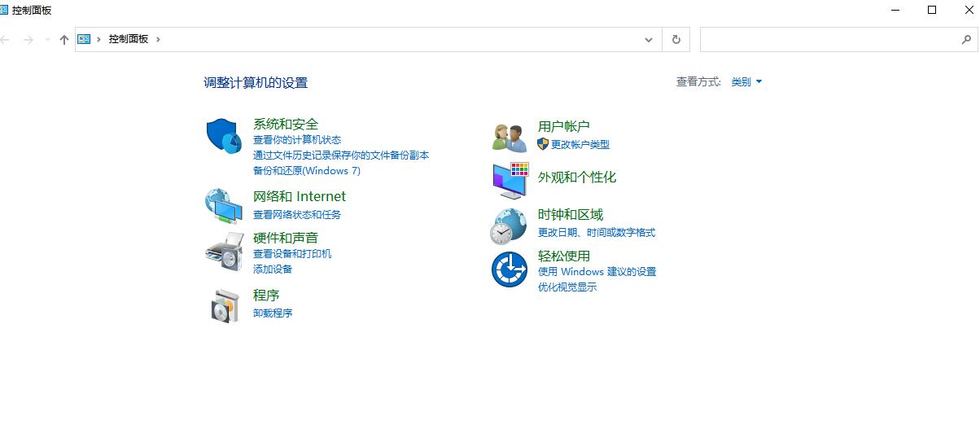This screenshot has height=438, width=980.
Task: Refresh the Control Panel view
Action: (x=676, y=39)
